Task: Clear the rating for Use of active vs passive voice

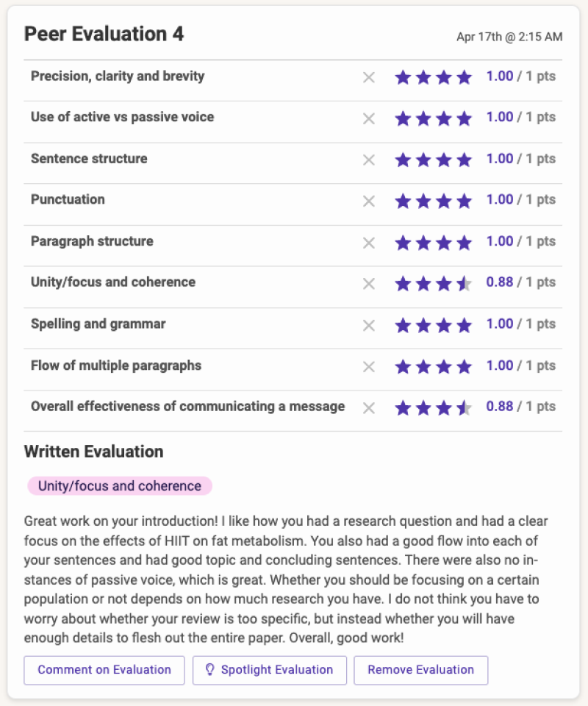Action: click(x=369, y=118)
